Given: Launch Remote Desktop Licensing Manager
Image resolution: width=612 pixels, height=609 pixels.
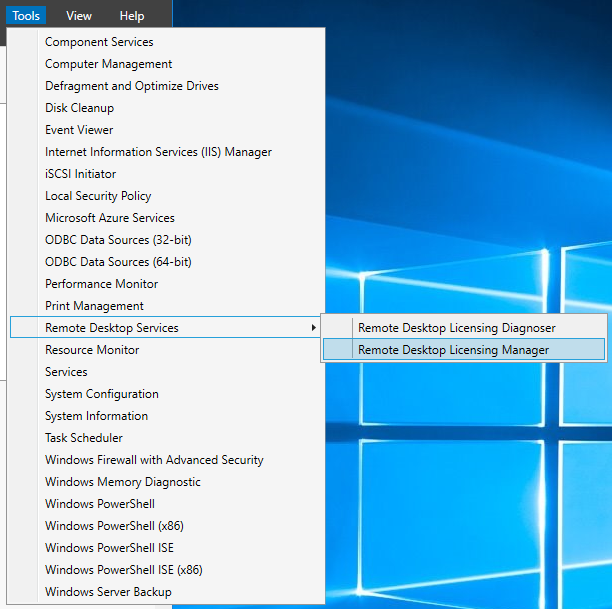Looking at the screenshot, I should [453, 350].
